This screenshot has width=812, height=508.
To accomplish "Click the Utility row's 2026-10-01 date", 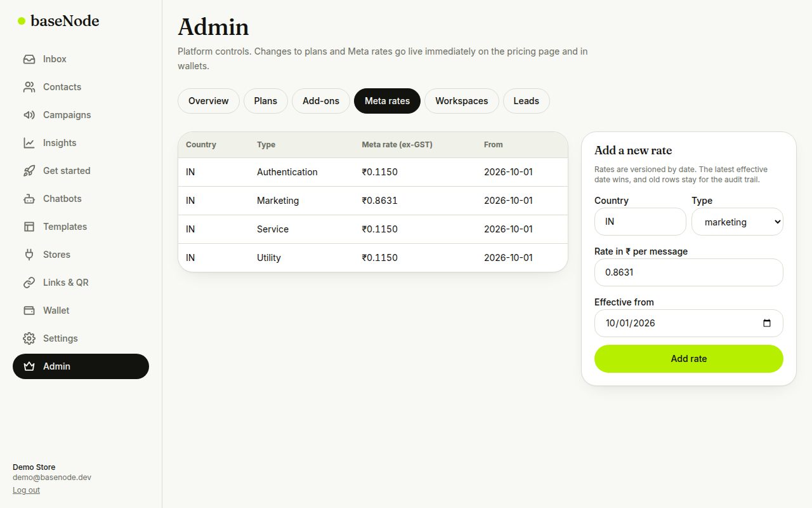I will click(x=508, y=258).
